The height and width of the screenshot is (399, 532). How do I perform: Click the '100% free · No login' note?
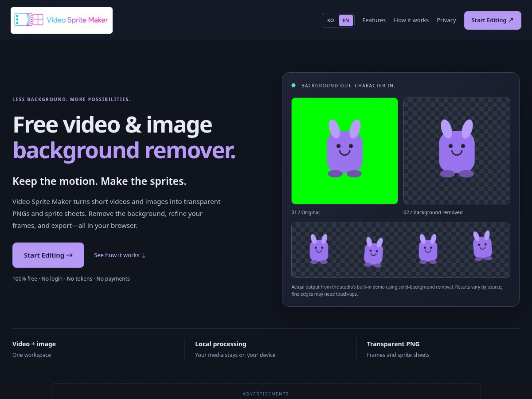point(71,279)
